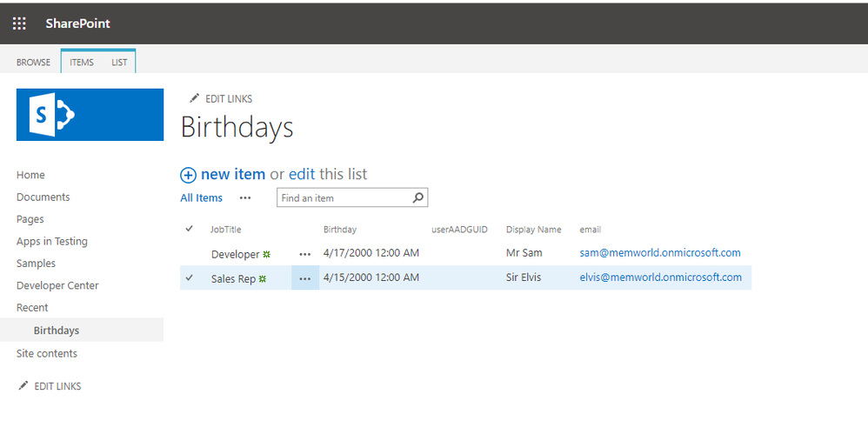This screenshot has width=868, height=421.
Task: Click SharePoint title in top bar
Action: 78,23
